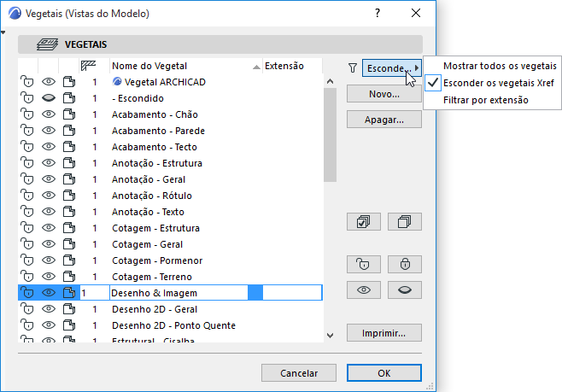Click the Novo... button
Viewport: 562px width, 392px height.
[384, 94]
